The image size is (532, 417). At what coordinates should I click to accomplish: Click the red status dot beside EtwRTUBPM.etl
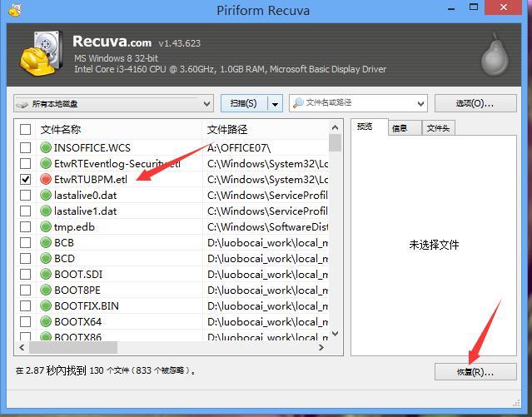46,179
